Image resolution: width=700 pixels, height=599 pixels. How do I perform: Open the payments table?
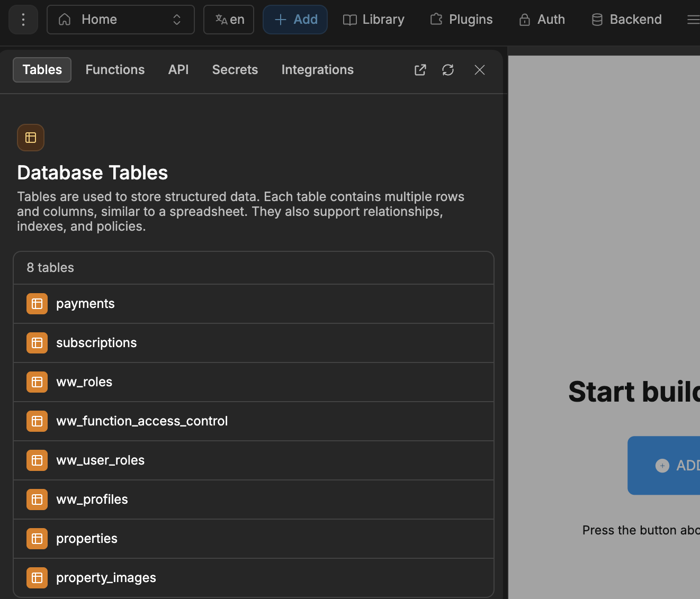pyautogui.click(x=85, y=304)
